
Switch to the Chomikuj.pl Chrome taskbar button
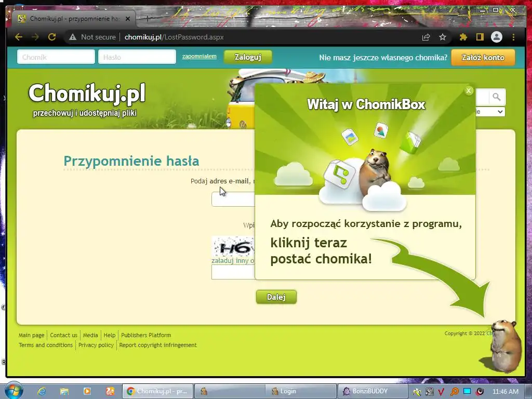[157, 391]
